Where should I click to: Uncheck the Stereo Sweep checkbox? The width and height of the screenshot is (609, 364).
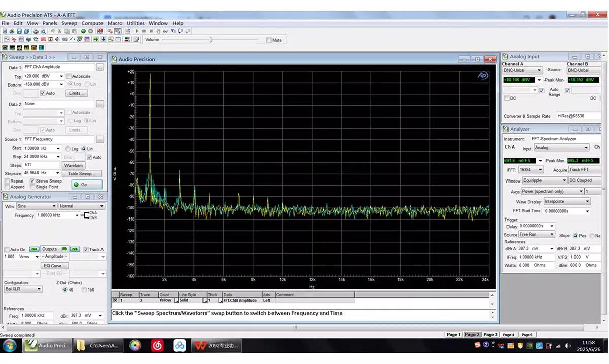pos(32,181)
